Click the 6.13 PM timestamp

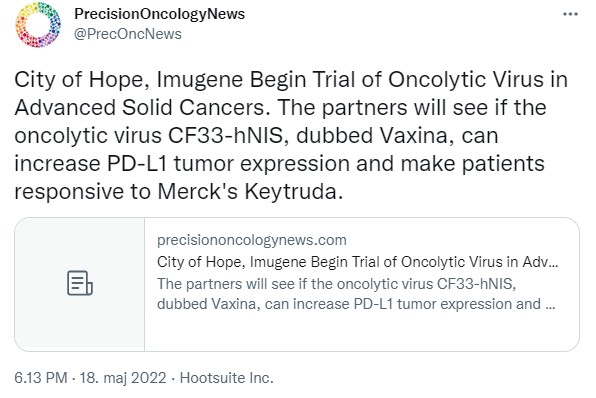tap(41, 378)
